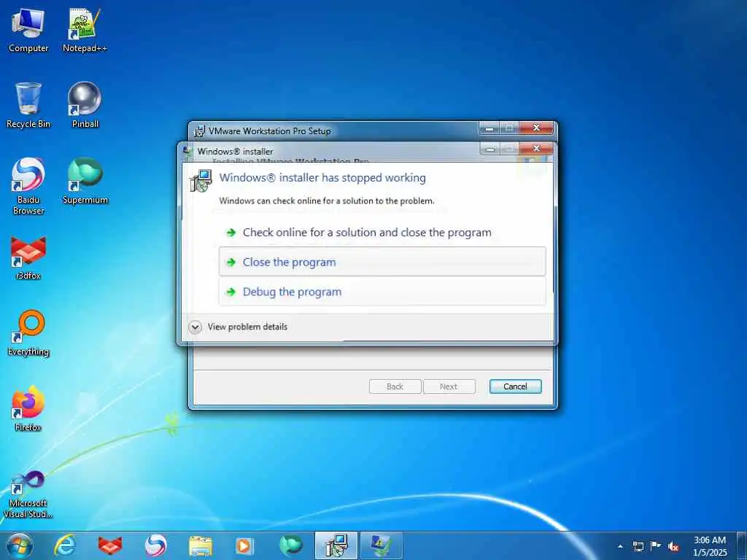Image resolution: width=747 pixels, height=560 pixels.
Task: Open the muted volume tray icon
Action: [x=673, y=546]
